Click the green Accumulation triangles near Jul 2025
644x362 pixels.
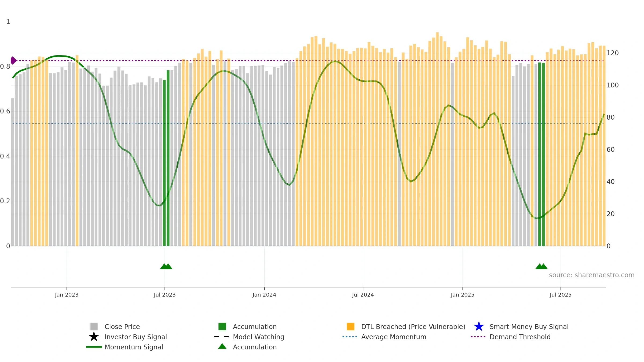541,266
